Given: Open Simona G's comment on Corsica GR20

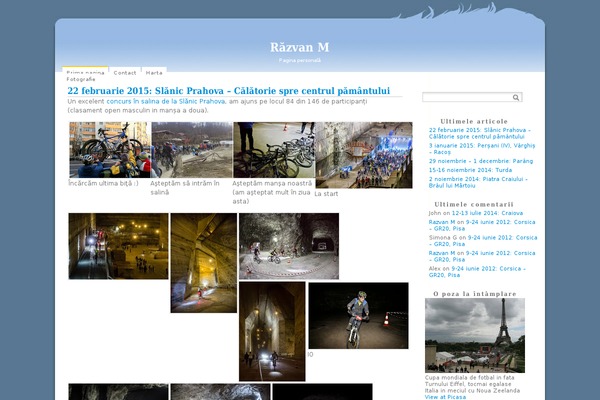Looking at the screenshot, I should click(483, 241).
